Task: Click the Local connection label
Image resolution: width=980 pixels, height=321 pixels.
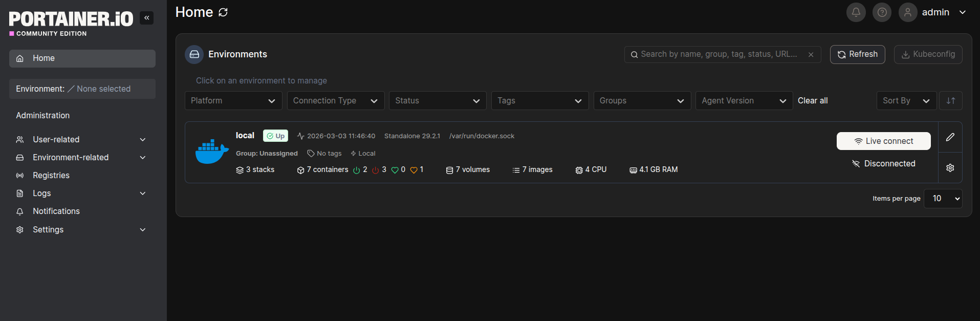Action: pyautogui.click(x=363, y=154)
